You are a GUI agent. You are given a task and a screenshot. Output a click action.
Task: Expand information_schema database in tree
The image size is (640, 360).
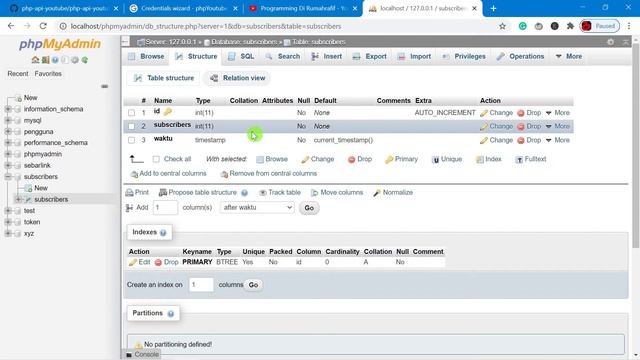[8, 109]
